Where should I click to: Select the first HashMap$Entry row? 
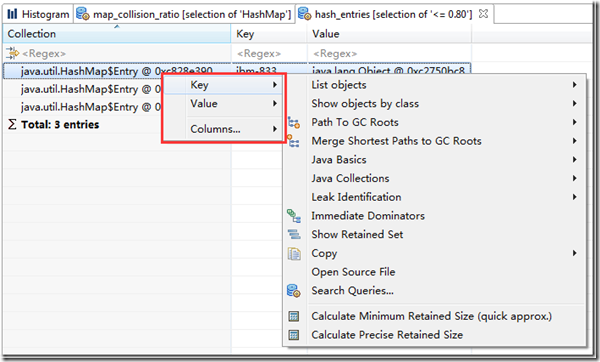tap(117, 71)
